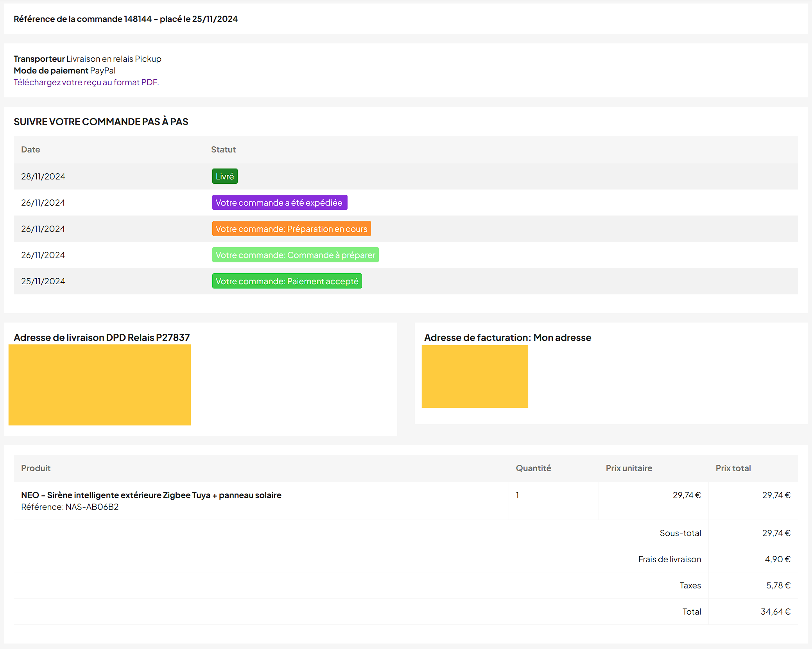Click the Paiement accepté status badge
Screen dimensions: 812x649
(x=287, y=281)
